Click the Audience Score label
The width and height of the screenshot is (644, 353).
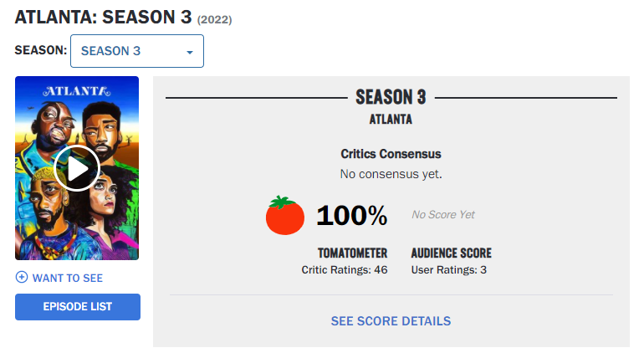(451, 253)
